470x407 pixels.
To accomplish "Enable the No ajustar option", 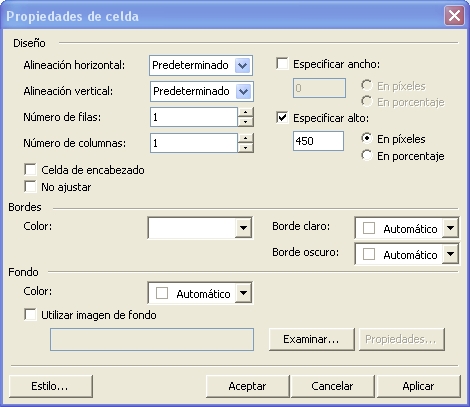I will [x=30, y=186].
